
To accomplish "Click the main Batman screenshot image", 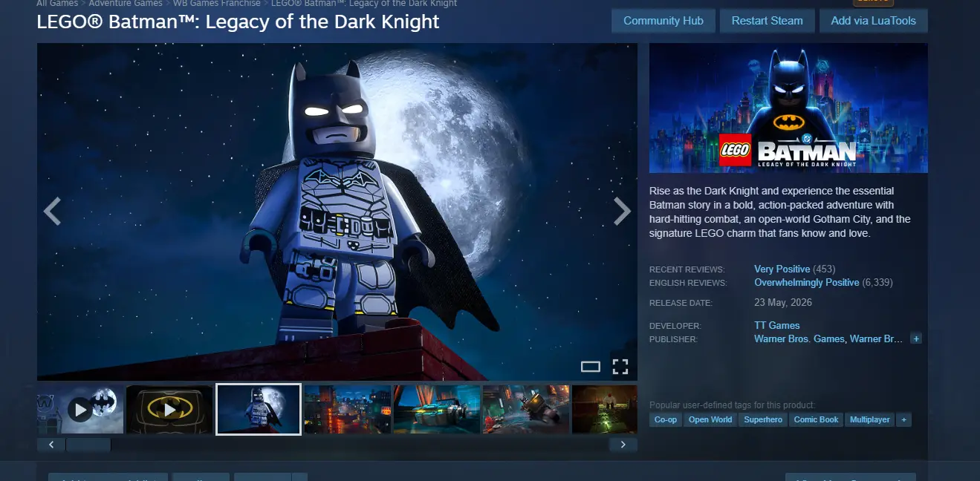I will coord(337,212).
